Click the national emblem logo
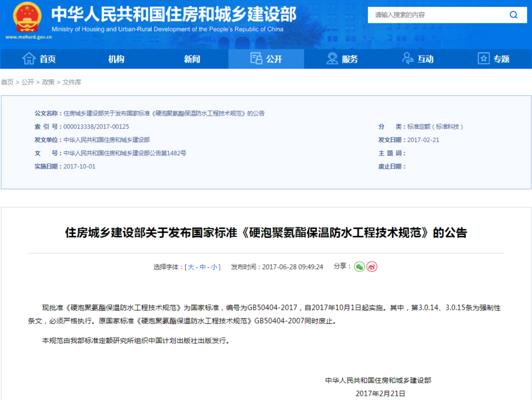The image size is (532, 400). 27,17
